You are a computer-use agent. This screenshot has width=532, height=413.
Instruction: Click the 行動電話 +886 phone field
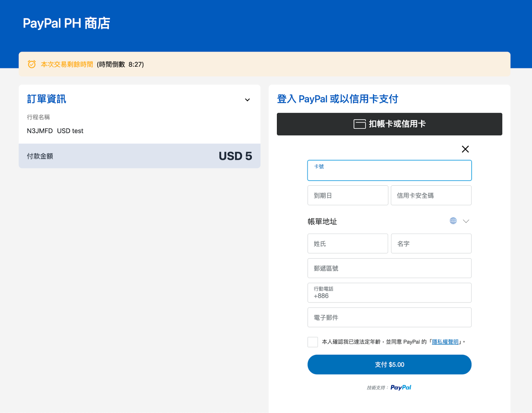(389, 293)
